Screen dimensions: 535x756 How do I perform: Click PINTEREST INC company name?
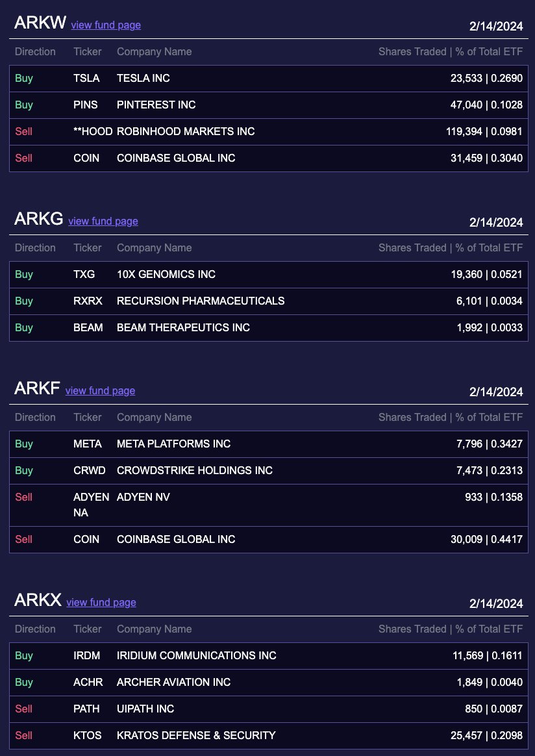(156, 105)
